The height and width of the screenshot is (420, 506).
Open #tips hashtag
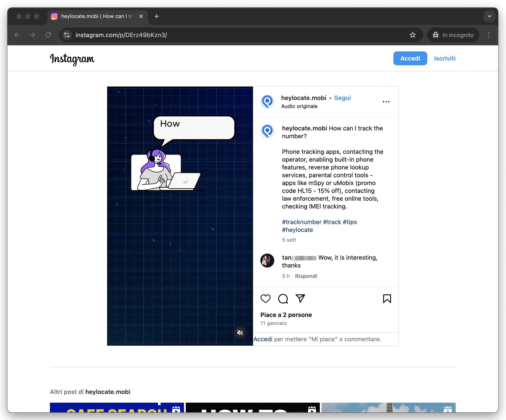click(x=350, y=222)
